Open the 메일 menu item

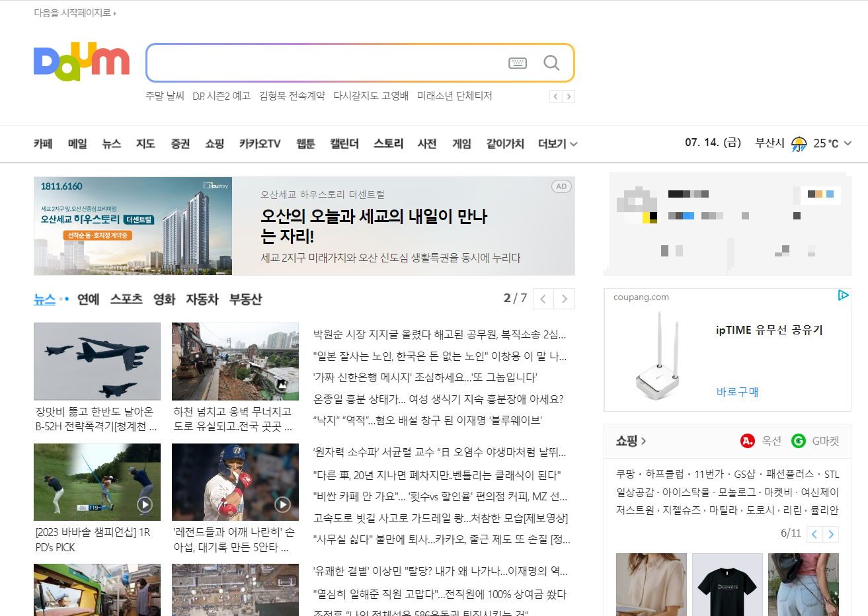pos(77,143)
